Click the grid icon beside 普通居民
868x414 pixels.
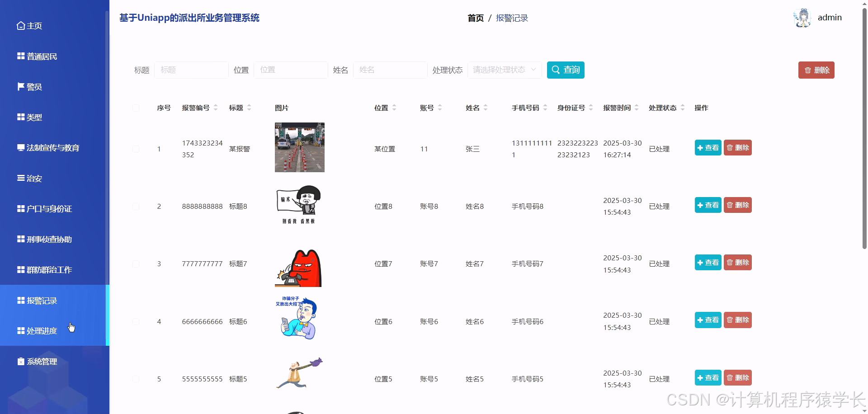tap(20, 56)
